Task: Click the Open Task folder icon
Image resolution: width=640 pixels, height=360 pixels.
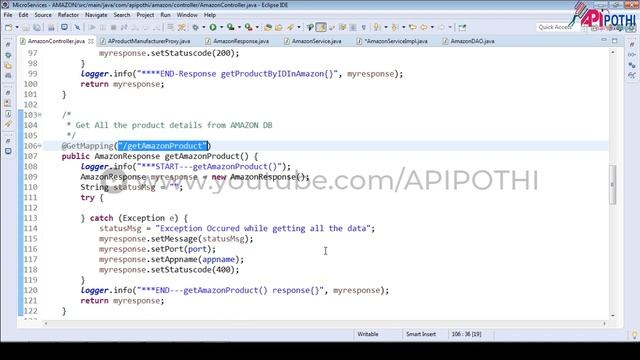Action: click(279, 27)
